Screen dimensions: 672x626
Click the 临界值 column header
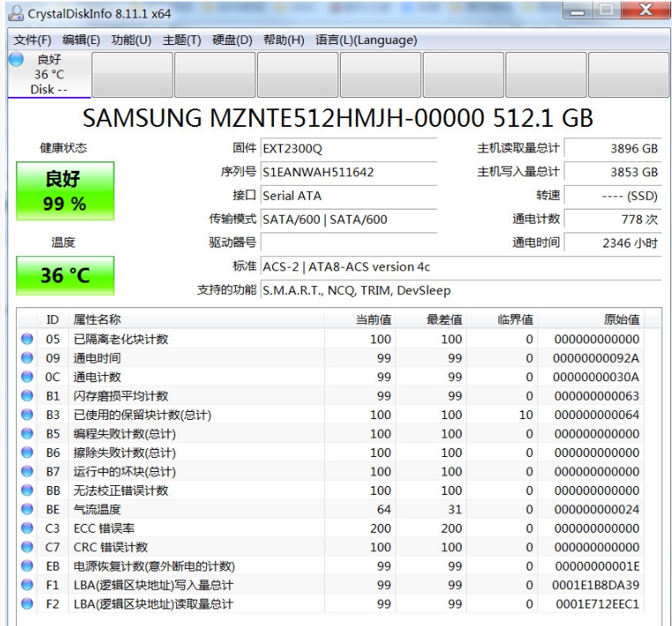[x=502, y=320]
